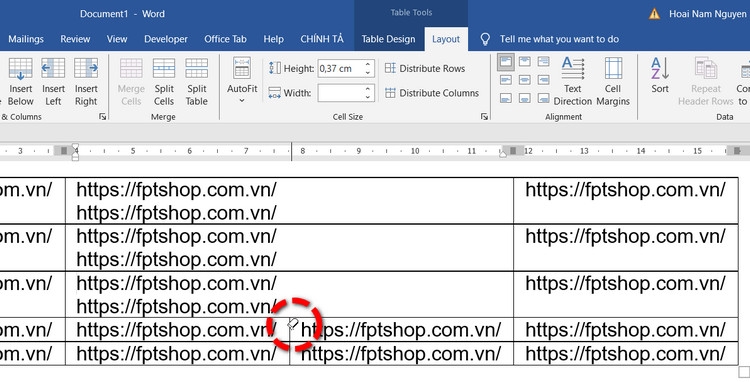Decrease row Height with down spinner
The height and width of the screenshot is (382, 750).
coord(368,73)
